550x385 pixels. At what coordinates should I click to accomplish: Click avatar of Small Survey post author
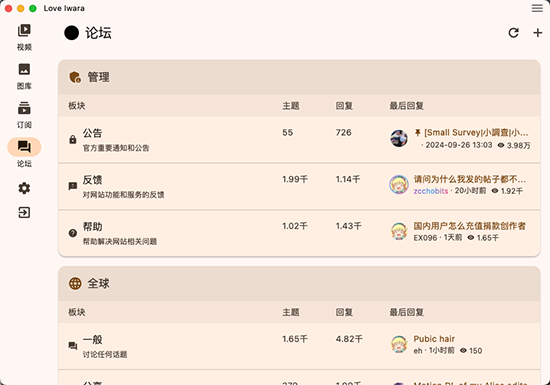[399, 139]
